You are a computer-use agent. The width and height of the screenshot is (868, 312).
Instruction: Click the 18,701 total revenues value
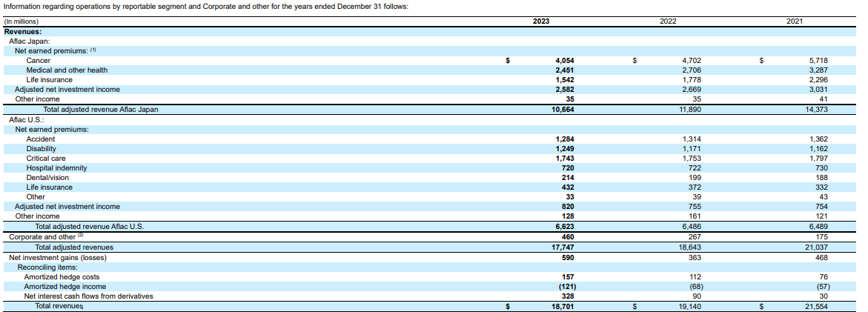pos(564,306)
